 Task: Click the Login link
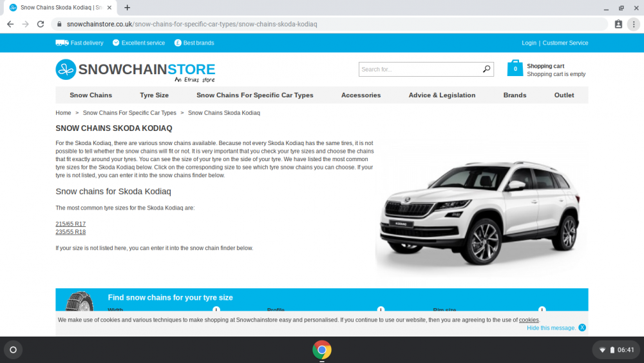pos(529,43)
